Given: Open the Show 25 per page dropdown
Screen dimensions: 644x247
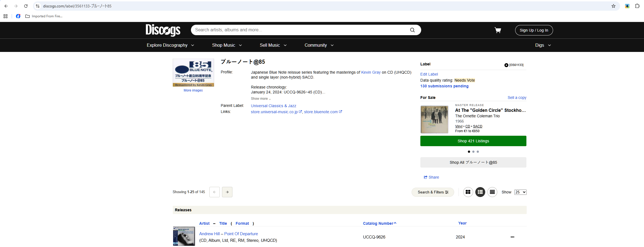Looking at the screenshot, I should pyautogui.click(x=520, y=192).
